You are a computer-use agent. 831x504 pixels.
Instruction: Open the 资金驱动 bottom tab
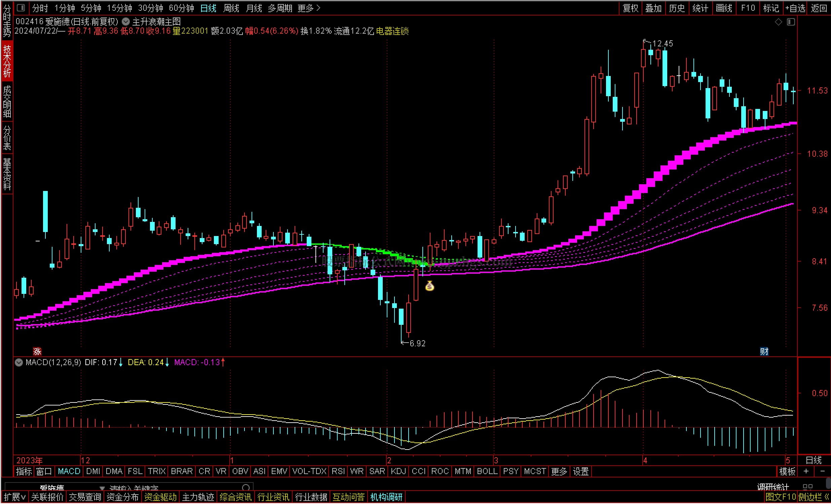(x=160, y=497)
